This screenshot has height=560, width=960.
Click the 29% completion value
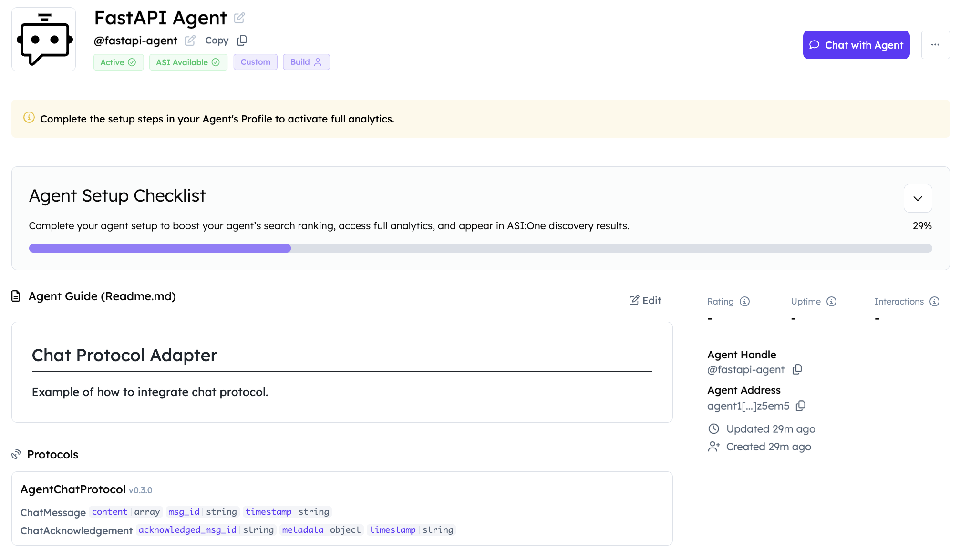point(922,226)
